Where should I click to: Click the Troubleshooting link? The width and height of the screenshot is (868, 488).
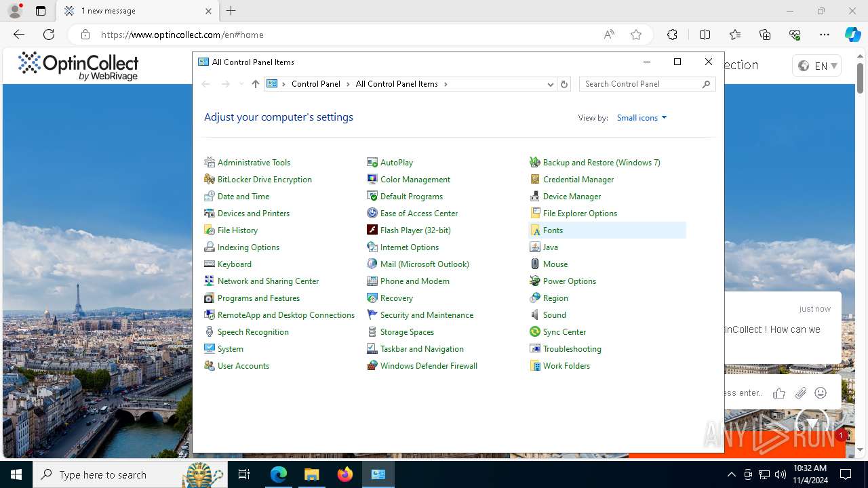point(572,349)
